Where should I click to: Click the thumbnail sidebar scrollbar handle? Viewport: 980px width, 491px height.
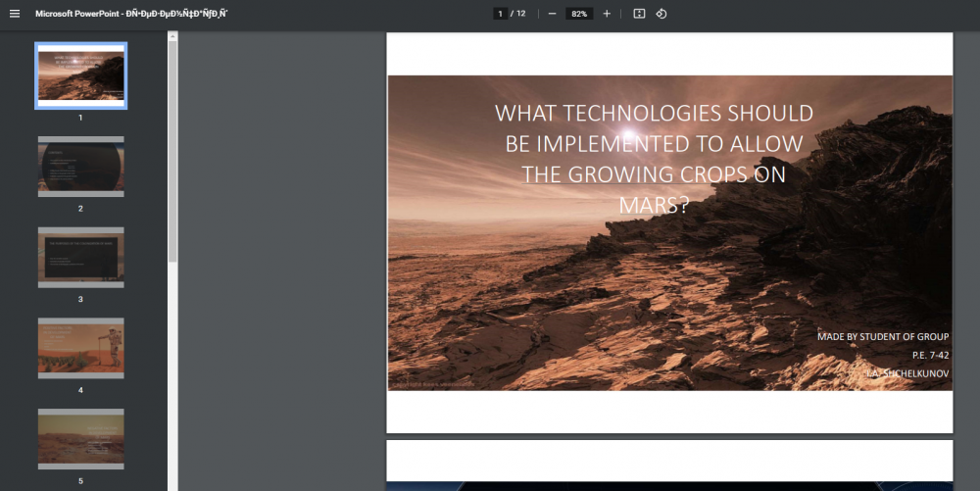tap(172, 147)
